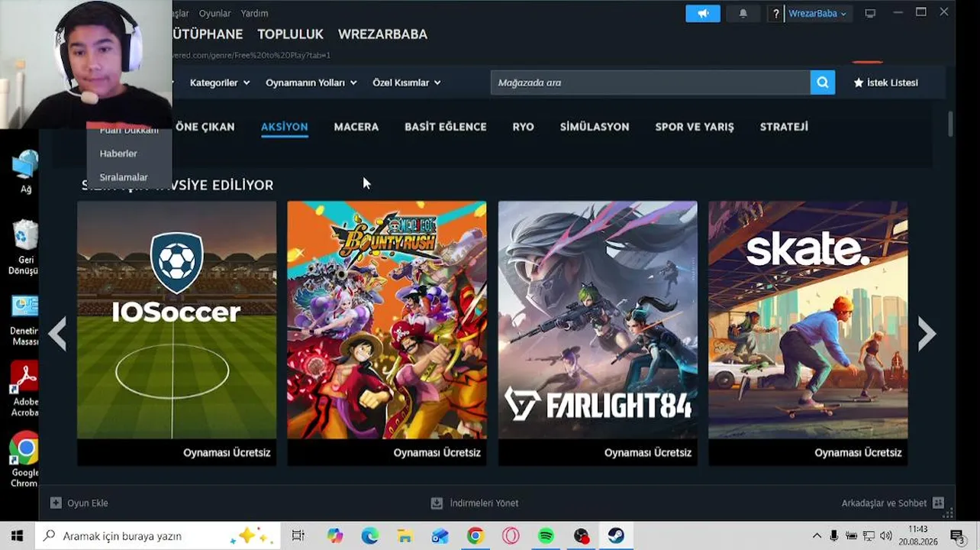Click the Oyun Ekle plus icon

point(56,503)
